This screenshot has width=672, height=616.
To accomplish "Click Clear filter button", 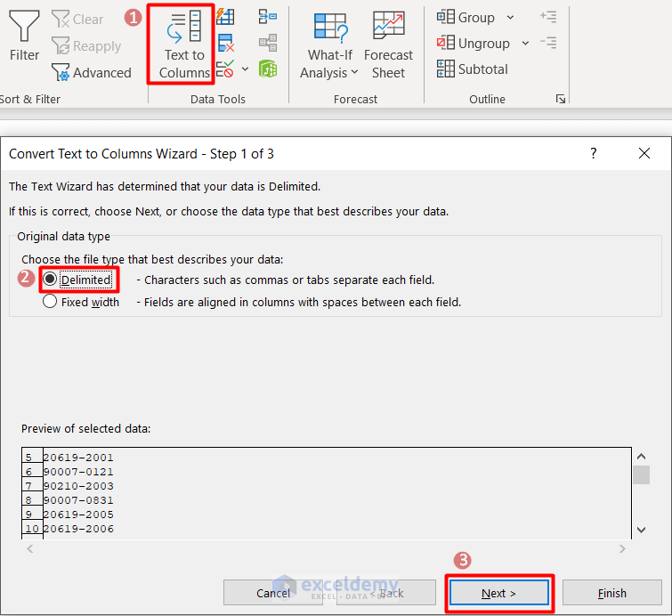I will [77, 20].
